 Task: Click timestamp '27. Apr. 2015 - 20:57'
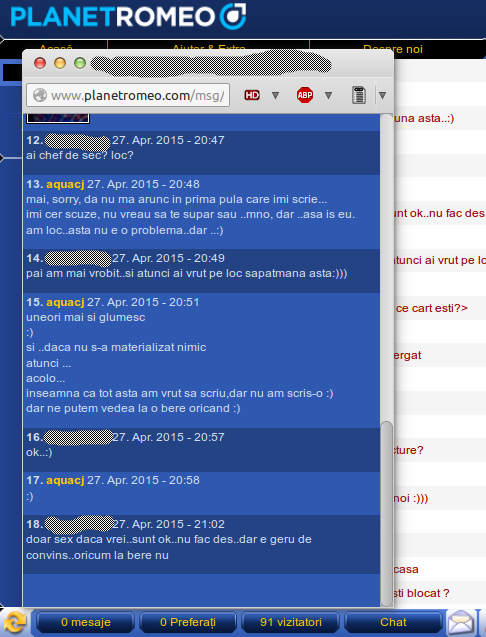(168, 437)
